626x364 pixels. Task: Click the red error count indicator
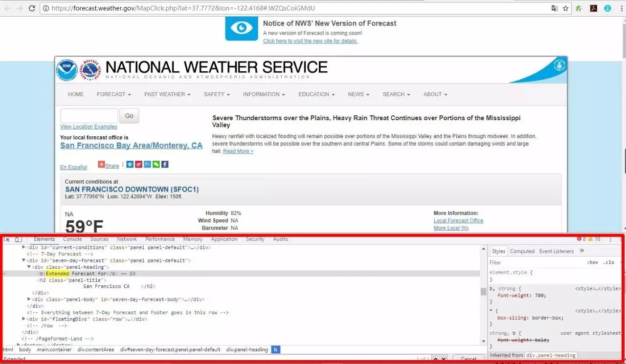pos(581,239)
